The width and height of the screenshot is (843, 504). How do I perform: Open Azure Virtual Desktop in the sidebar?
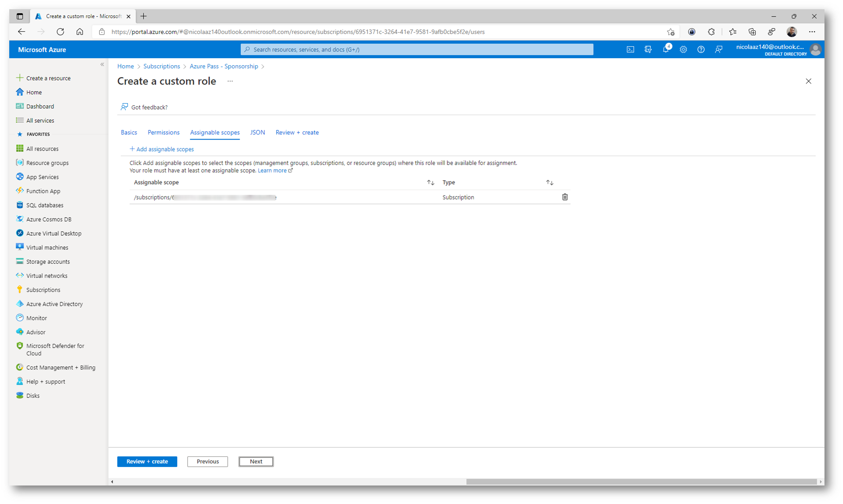[x=48, y=233]
